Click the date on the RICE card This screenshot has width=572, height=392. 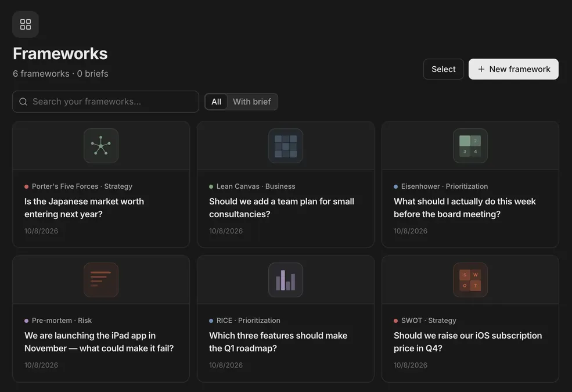226,365
